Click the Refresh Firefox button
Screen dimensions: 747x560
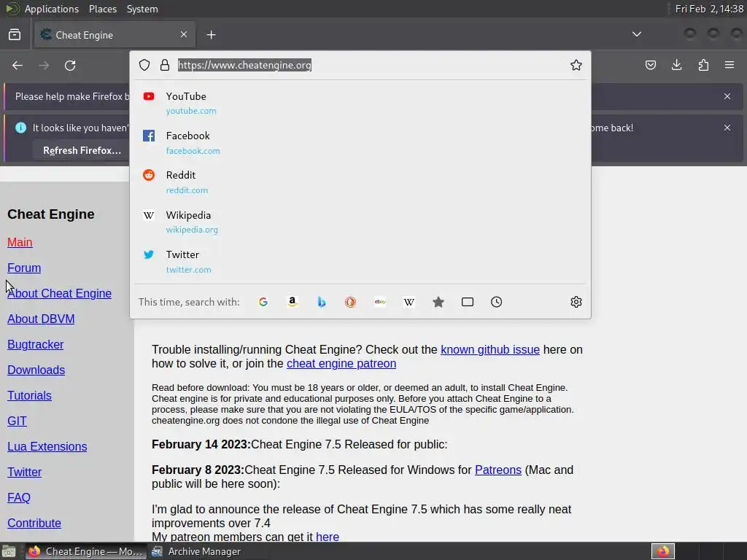point(82,150)
